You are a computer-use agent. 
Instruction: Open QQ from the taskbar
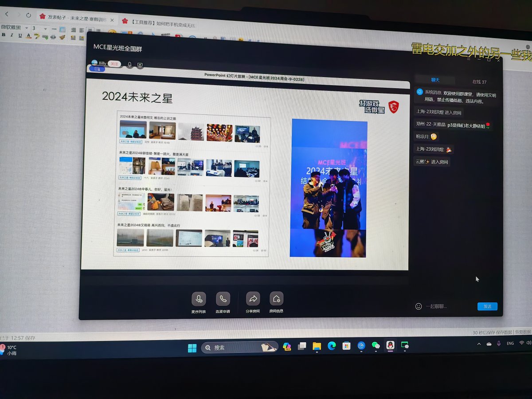coord(390,345)
